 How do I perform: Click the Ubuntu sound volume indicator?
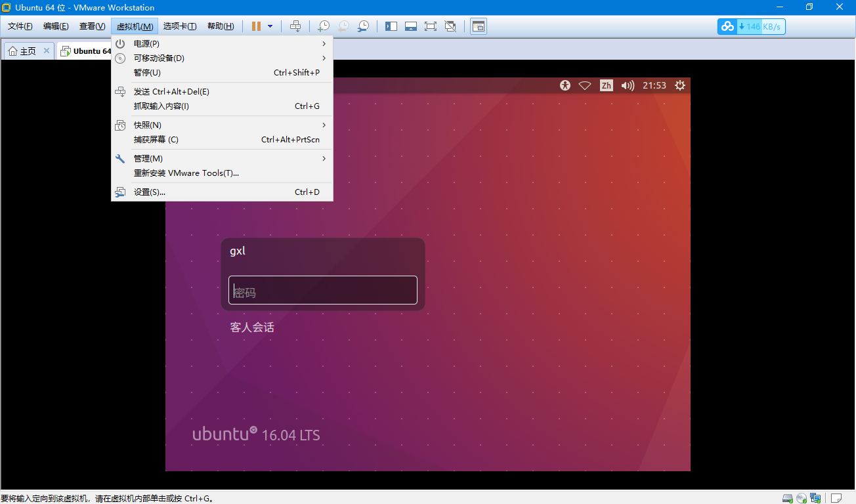pos(628,85)
